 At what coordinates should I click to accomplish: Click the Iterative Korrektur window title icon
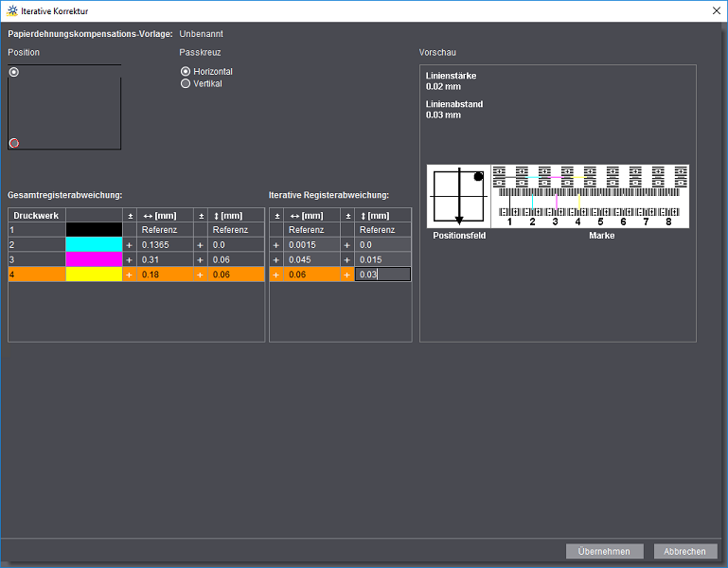(x=11, y=10)
